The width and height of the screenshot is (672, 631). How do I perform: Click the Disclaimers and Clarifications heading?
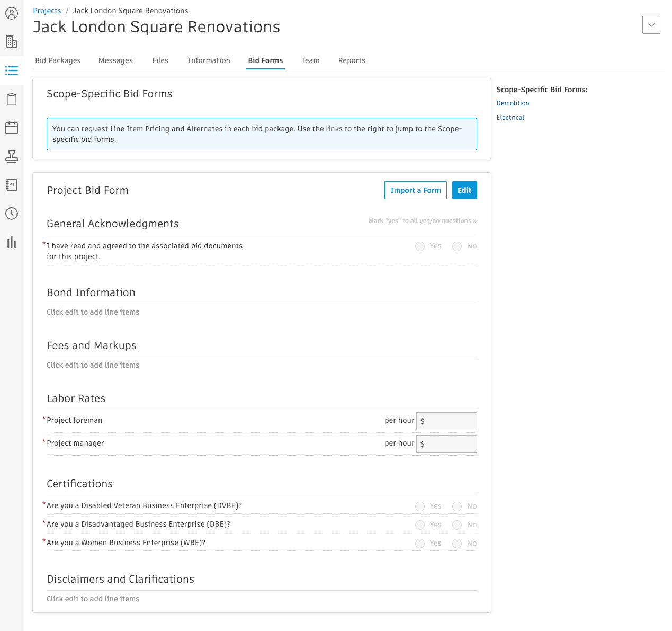[x=121, y=579]
